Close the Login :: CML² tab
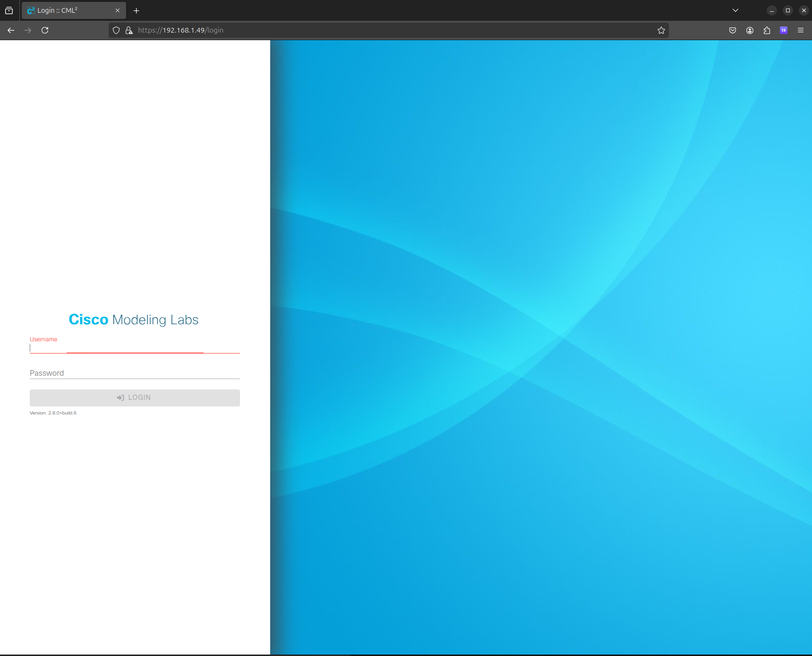Screen dimensions: 812x656 [x=118, y=10]
